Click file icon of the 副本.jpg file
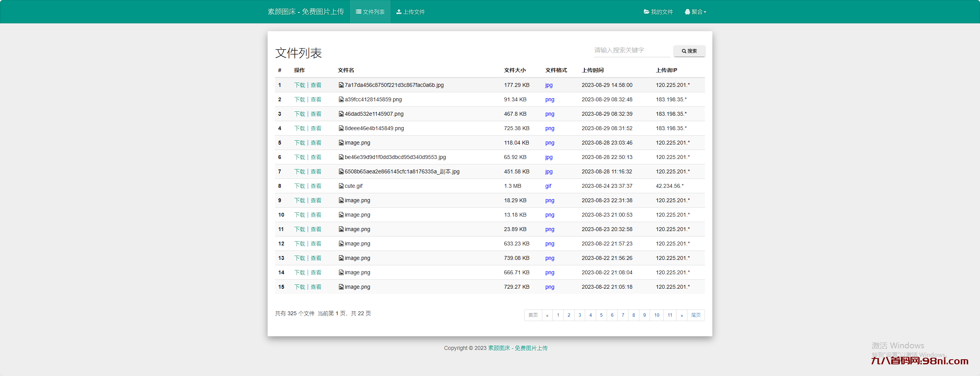 (341, 171)
